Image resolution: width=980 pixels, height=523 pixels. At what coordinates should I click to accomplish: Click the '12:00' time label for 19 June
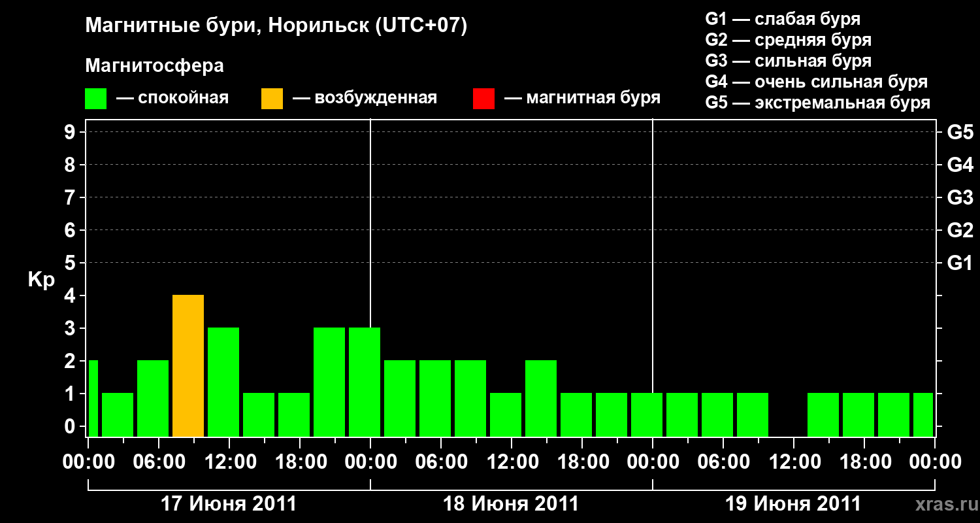794,462
